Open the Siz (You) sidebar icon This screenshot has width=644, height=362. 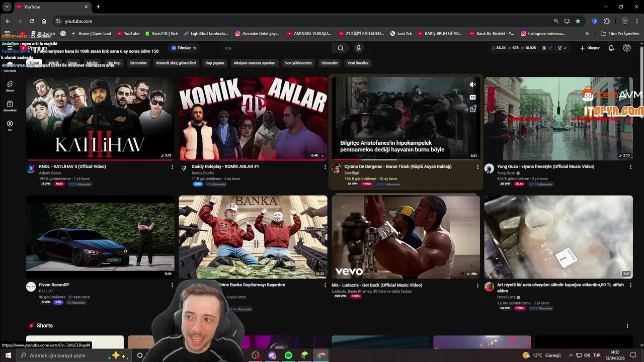point(10,125)
